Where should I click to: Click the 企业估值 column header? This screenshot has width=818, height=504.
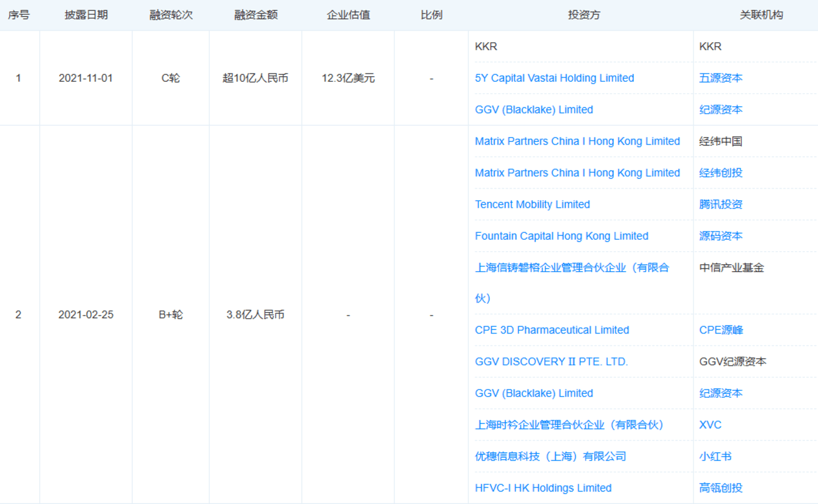348,15
